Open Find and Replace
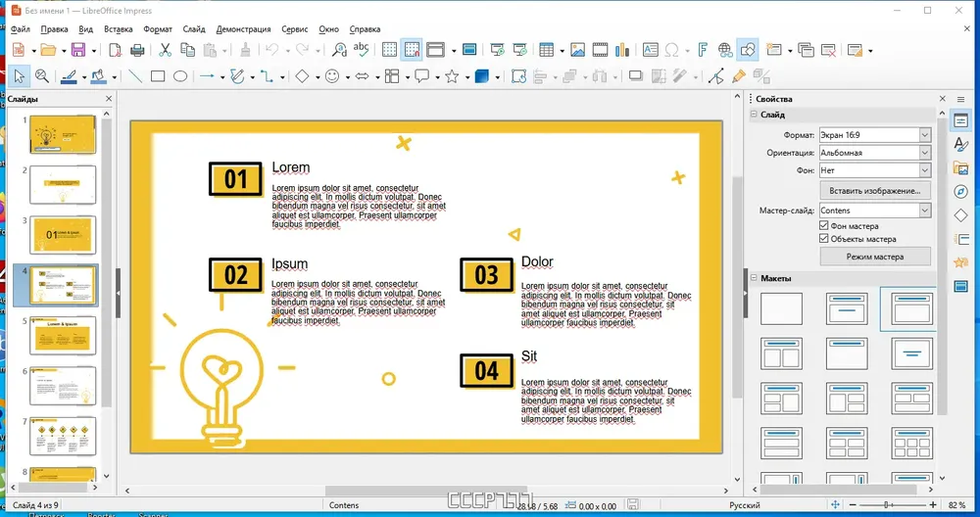 coord(339,50)
